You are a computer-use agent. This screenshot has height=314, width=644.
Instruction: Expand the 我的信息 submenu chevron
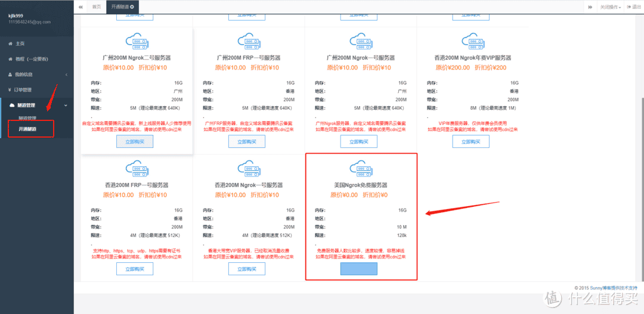click(66, 74)
